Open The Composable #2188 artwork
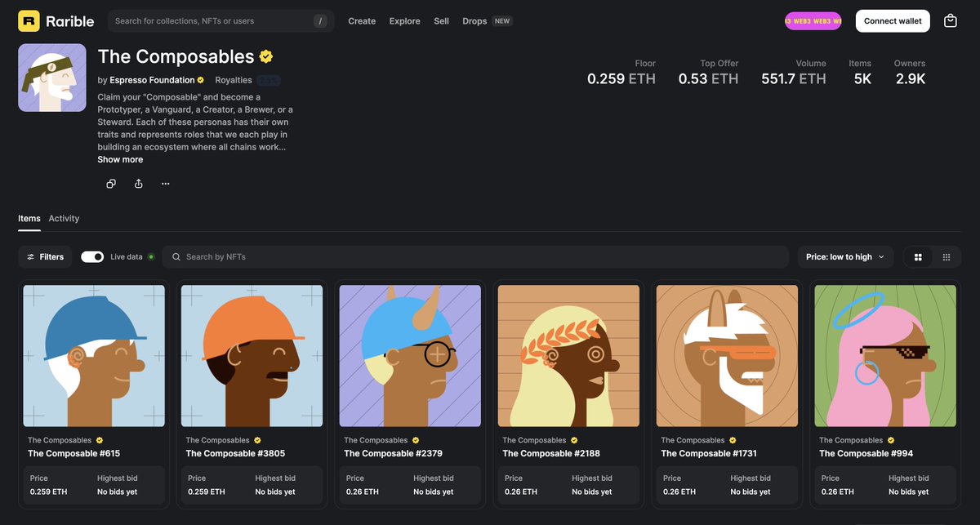980x525 pixels. point(569,356)
